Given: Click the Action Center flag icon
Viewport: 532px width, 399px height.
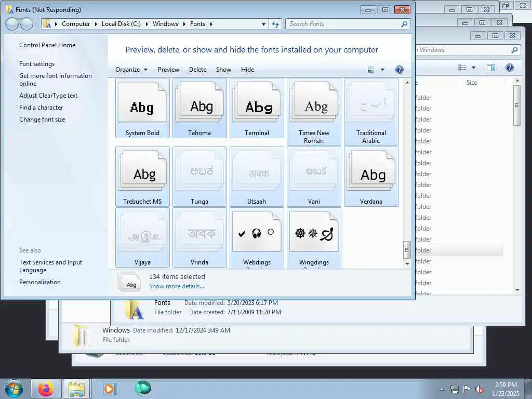Looking at the screenshot, I should 467,389.
